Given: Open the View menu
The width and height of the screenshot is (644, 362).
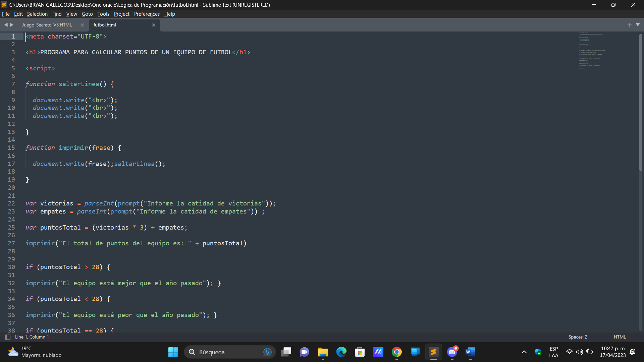Looking at the screenshot, I should point(72,14).
